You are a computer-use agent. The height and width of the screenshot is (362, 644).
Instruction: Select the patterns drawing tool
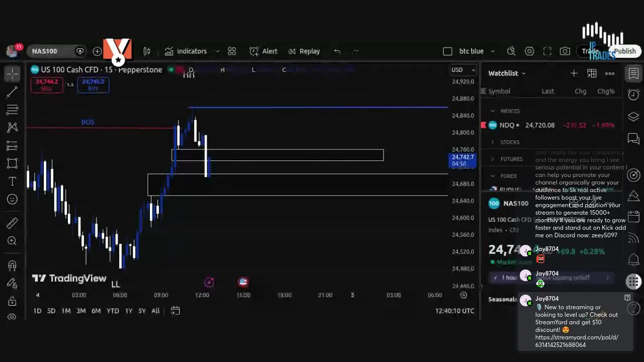pyautogui.click(x=13, y=127)
